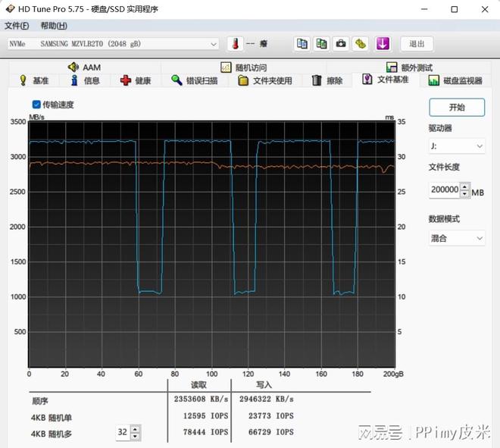Open the 数据模式 混合 dropdown

coord(457,238)
